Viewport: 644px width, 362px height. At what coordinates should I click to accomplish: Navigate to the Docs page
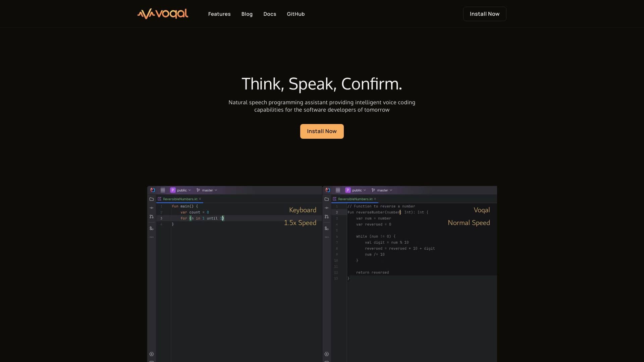270,14
